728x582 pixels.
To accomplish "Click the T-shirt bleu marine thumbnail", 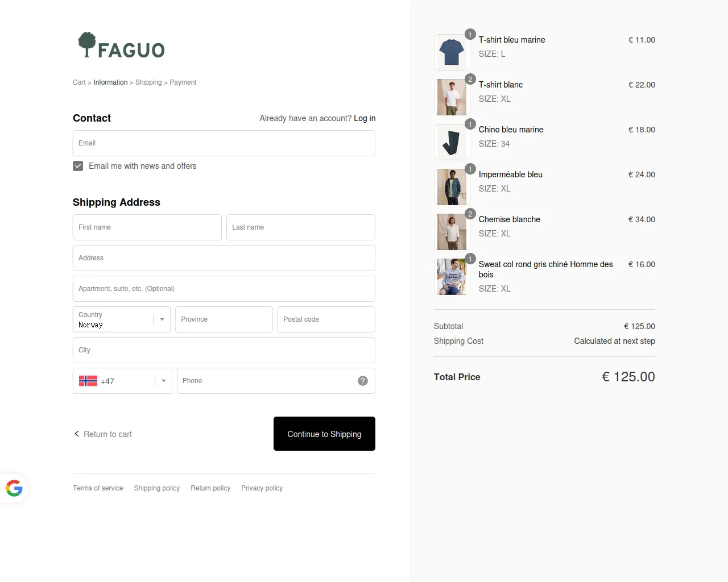I will 452,52.
